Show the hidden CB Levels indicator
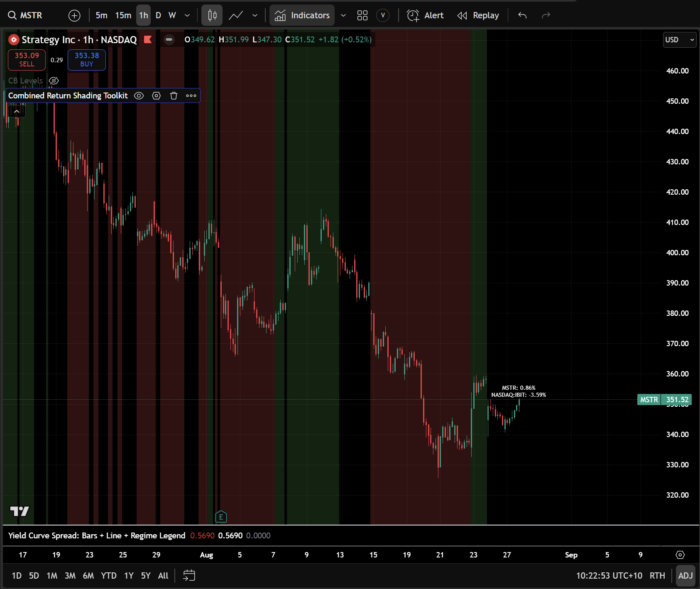 54,81
